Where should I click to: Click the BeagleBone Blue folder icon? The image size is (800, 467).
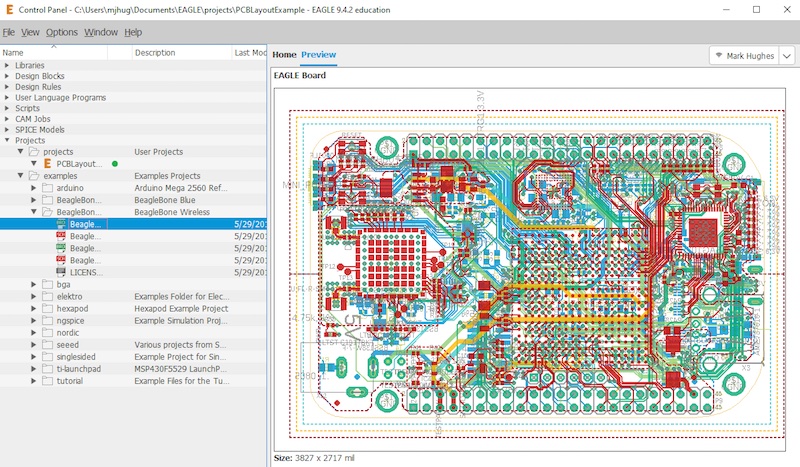[47, 200]
